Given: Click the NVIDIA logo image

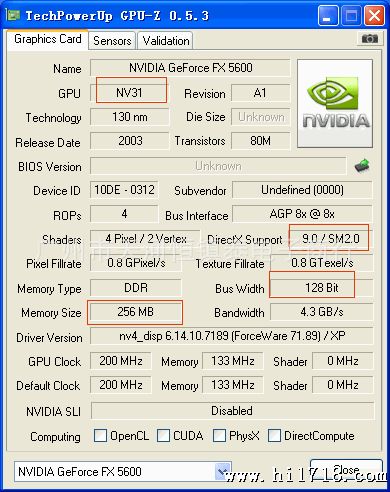Looking at the screenshot, I should (x=335, y=103).
